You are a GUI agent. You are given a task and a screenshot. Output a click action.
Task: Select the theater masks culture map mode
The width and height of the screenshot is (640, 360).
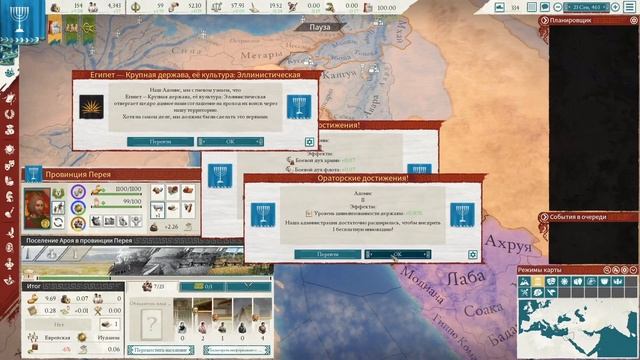pyautogui.click(x=551, y=282)
